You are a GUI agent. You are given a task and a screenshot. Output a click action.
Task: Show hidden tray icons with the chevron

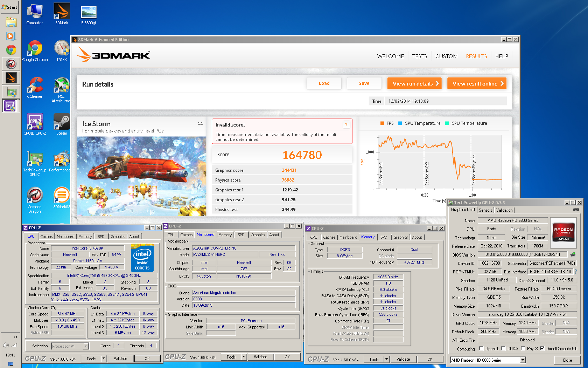[15, 337]
